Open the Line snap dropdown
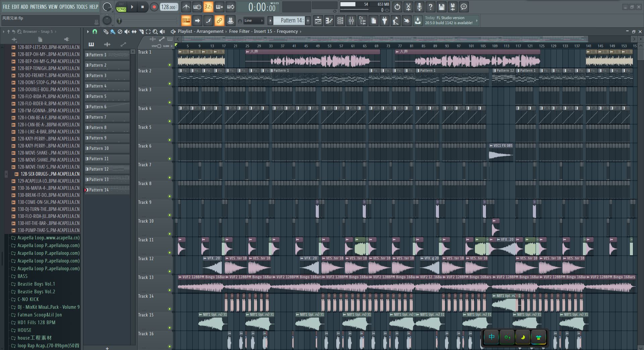The image size is (644, 350). 254,21
